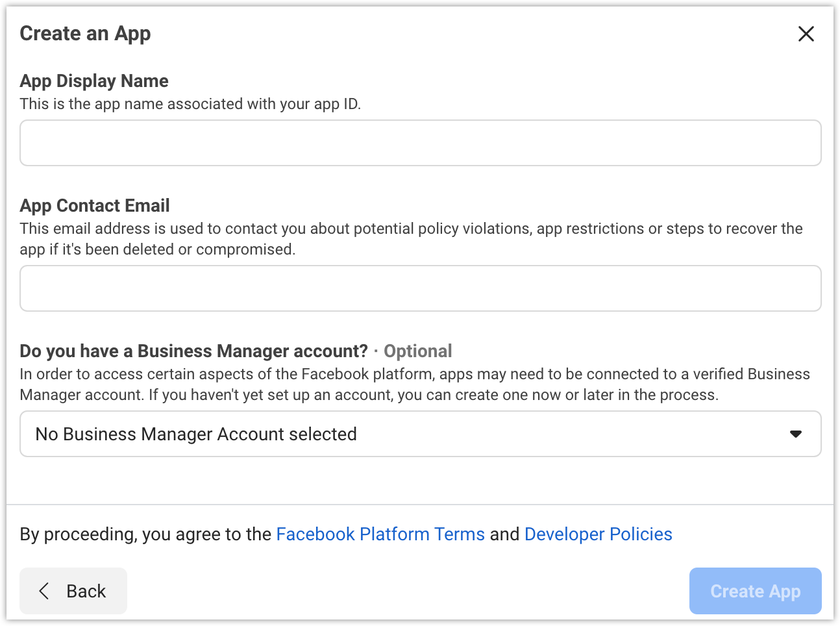Click the verified Business Manager description text
Image resolution: width=840 pixels, height=626 pixels.
[414, 384]
